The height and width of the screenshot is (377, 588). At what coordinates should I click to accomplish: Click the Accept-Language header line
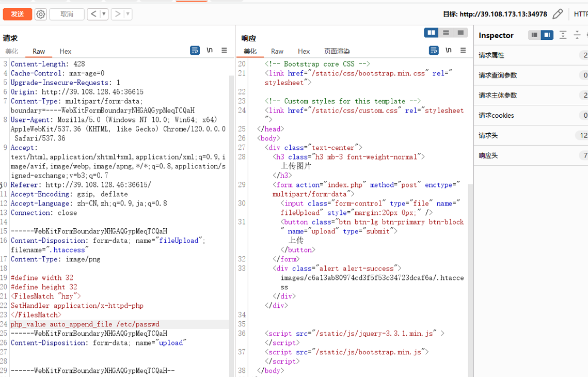point(88,203)
